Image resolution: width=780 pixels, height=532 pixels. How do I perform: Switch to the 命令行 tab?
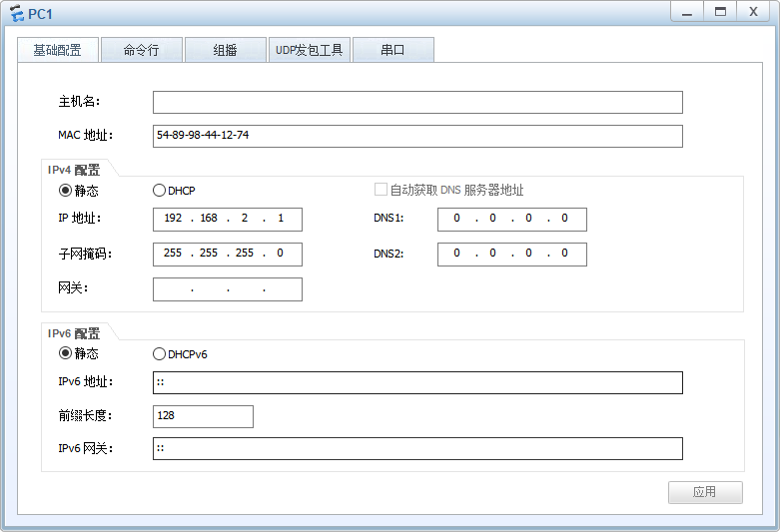click(142, 50)
